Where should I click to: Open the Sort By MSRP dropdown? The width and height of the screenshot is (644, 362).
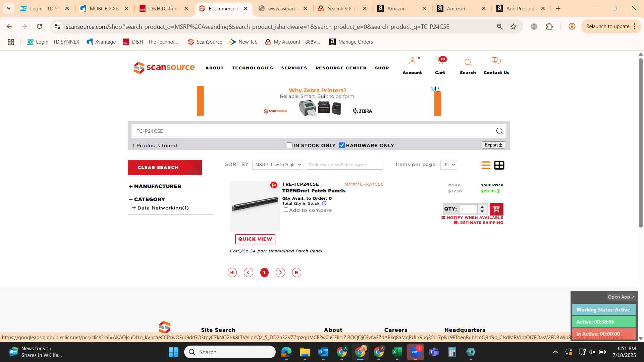coord(278,165)
